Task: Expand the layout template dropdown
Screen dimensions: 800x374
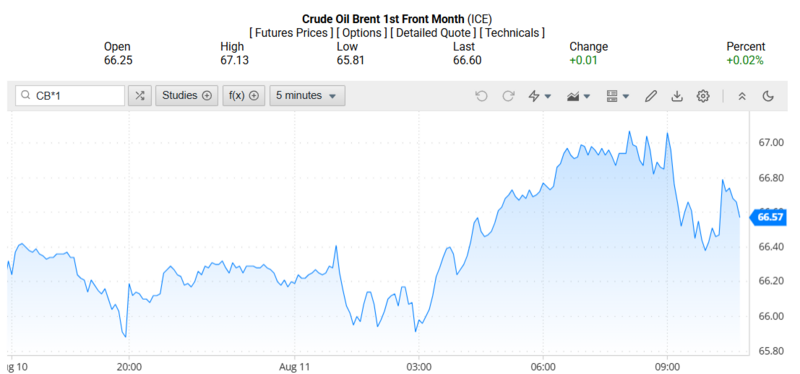Action: coord(617,96)
